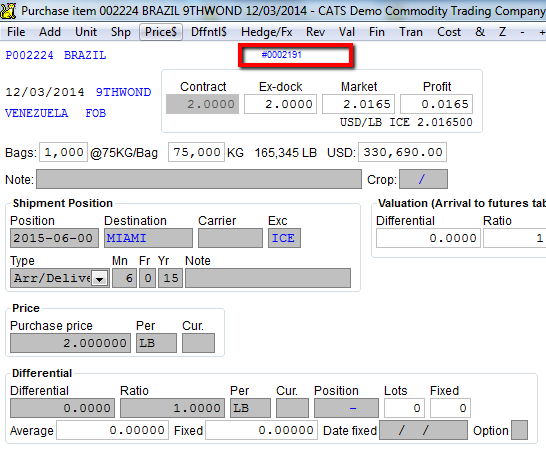The image size is (546, 450).
Task: Click the Price section Cur. field
Action: 198,343
